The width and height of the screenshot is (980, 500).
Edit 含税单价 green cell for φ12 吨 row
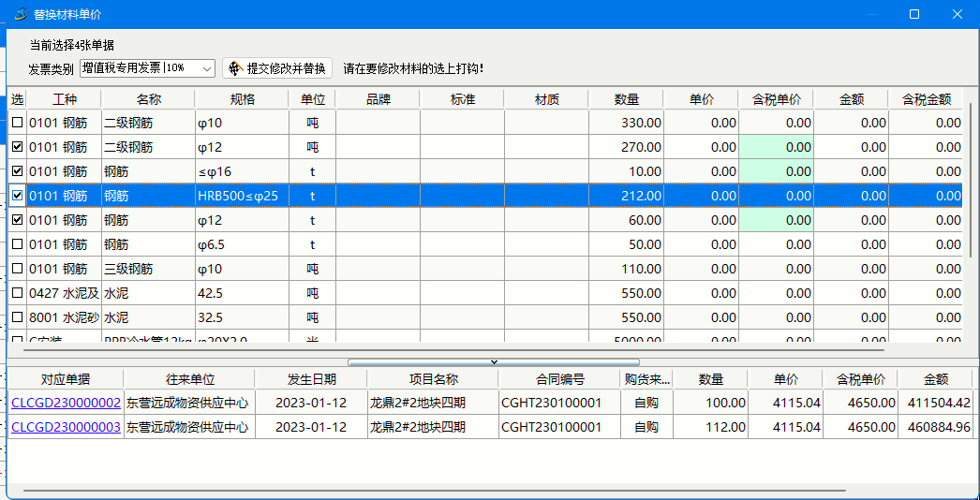coord(776,147)
